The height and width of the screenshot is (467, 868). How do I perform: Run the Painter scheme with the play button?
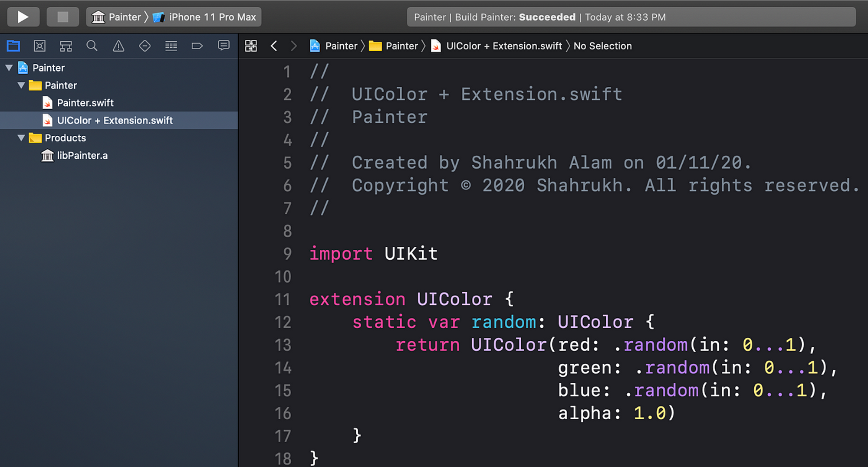(x=23, y=16)
